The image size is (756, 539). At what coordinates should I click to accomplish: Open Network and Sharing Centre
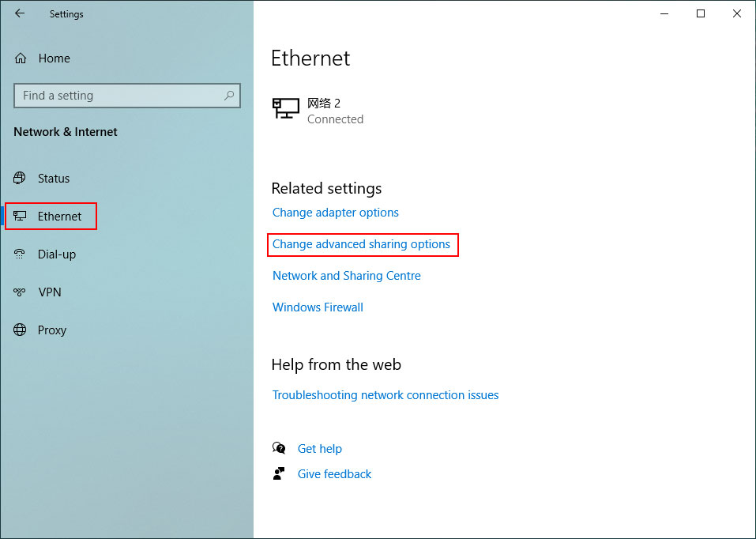(x=346, y=275)
